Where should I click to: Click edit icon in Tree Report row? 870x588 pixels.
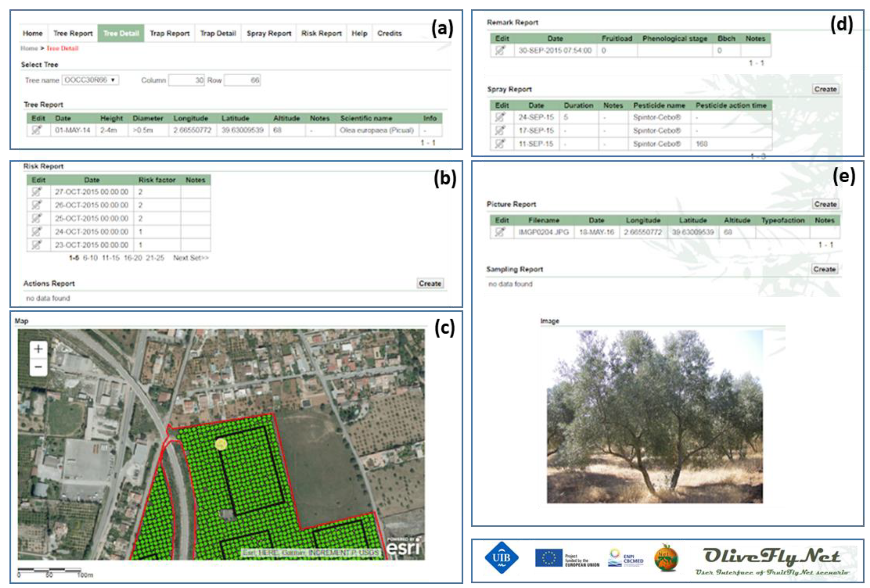click(x=37, y=130)
